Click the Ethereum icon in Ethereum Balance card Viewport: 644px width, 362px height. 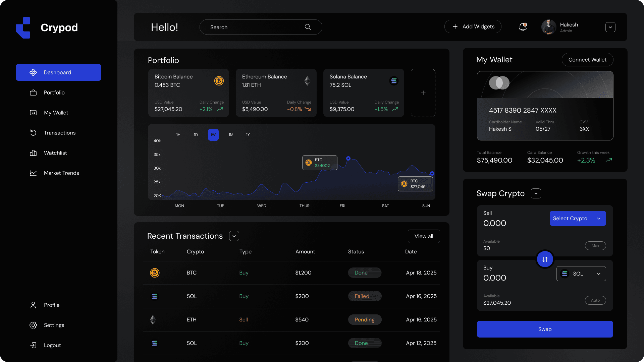pos(307,81)
